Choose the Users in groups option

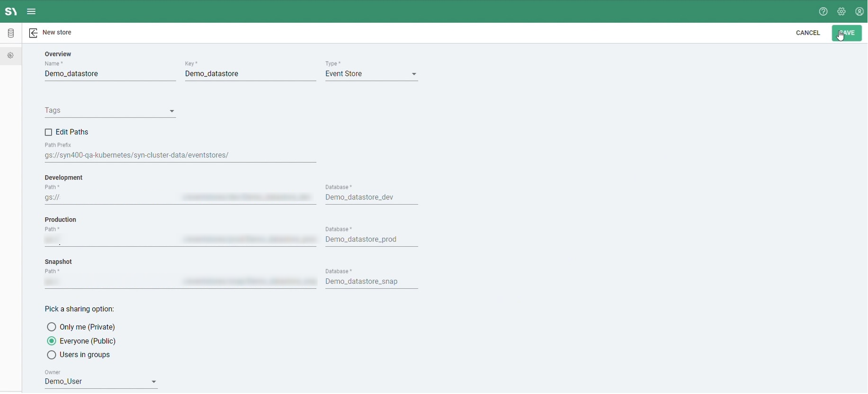pos(52,355)
